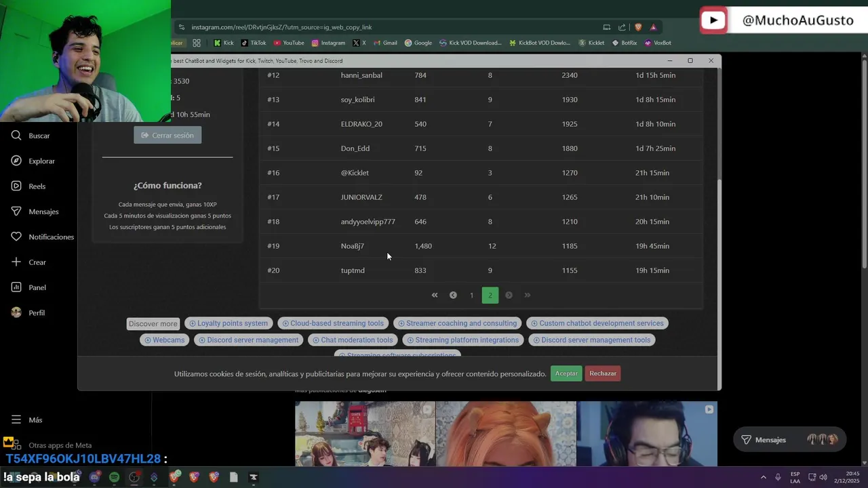
Task: Open Perfil in Instagram sidebar
Action: [x=28, y=313]
